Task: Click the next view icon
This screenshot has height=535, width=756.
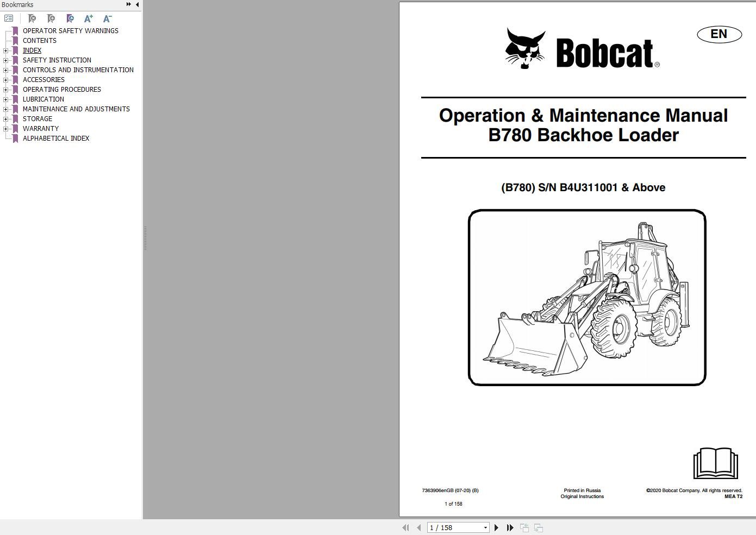Action: pyautogui.click(x=539, y=527)
